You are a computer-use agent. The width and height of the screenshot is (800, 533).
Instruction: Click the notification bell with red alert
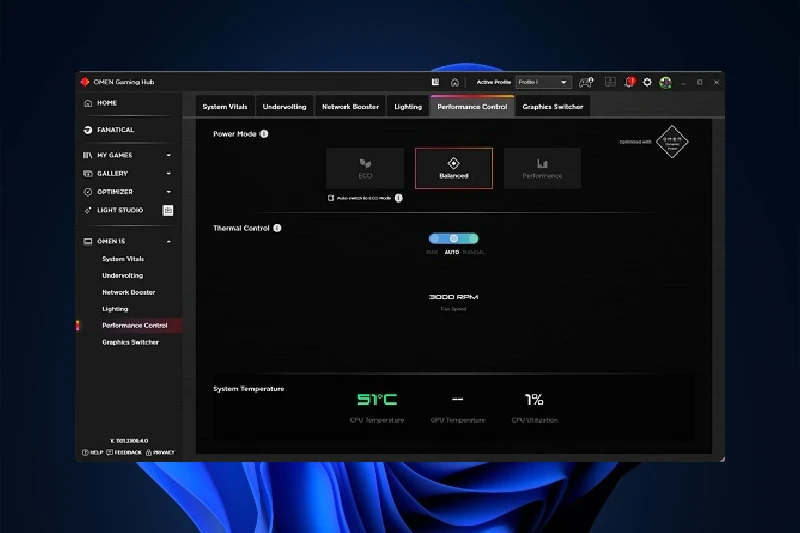pos(629,82)
